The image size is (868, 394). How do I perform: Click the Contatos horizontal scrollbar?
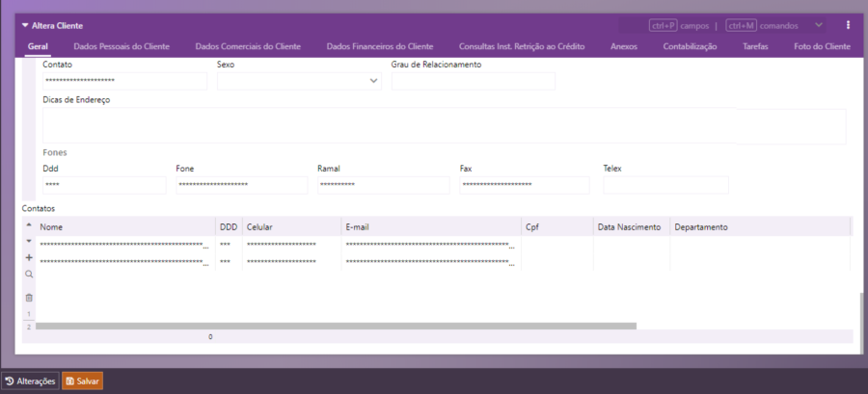(x=336, y=326)
